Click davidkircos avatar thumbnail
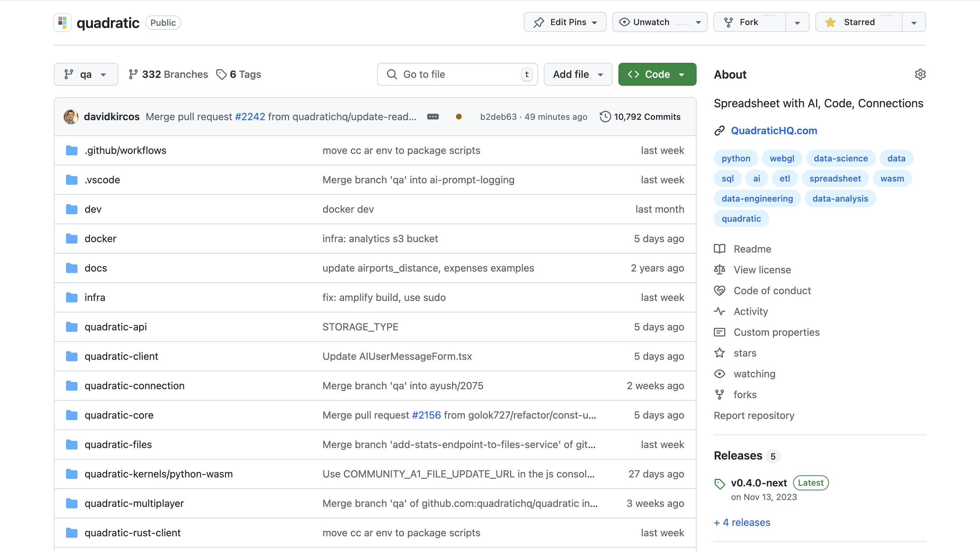This screenshot has width=980, height=551. point(71,117)
